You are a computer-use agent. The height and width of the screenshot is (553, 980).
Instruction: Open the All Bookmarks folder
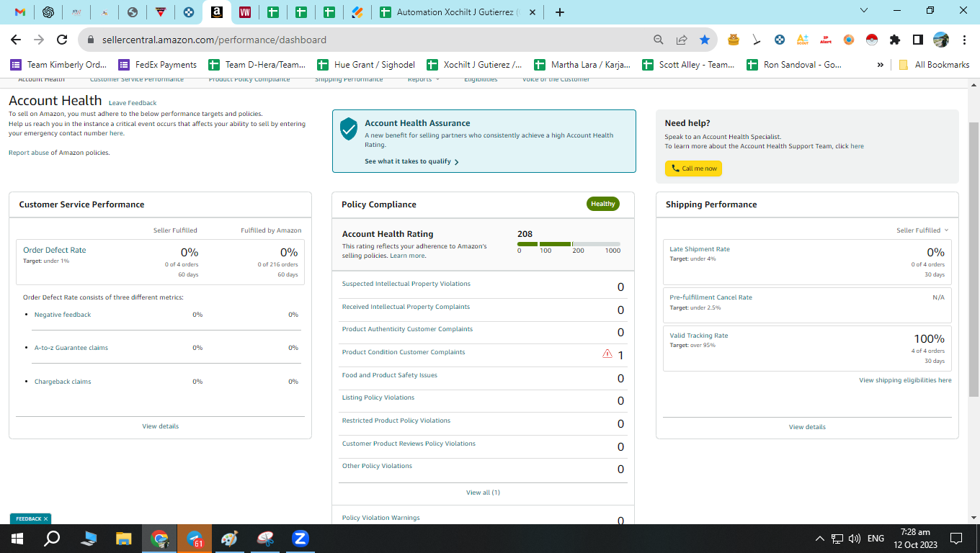pos(934,65)
